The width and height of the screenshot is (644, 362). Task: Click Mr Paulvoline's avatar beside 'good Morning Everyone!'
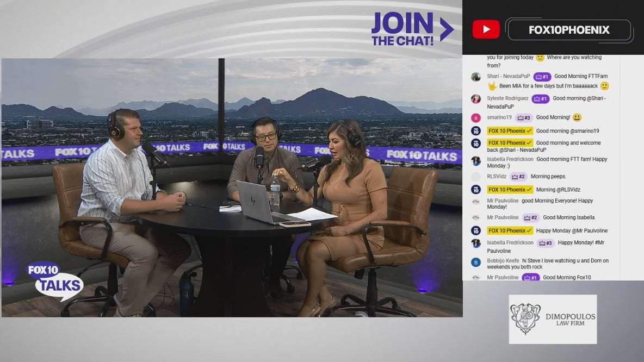click(x=475, y=202)
